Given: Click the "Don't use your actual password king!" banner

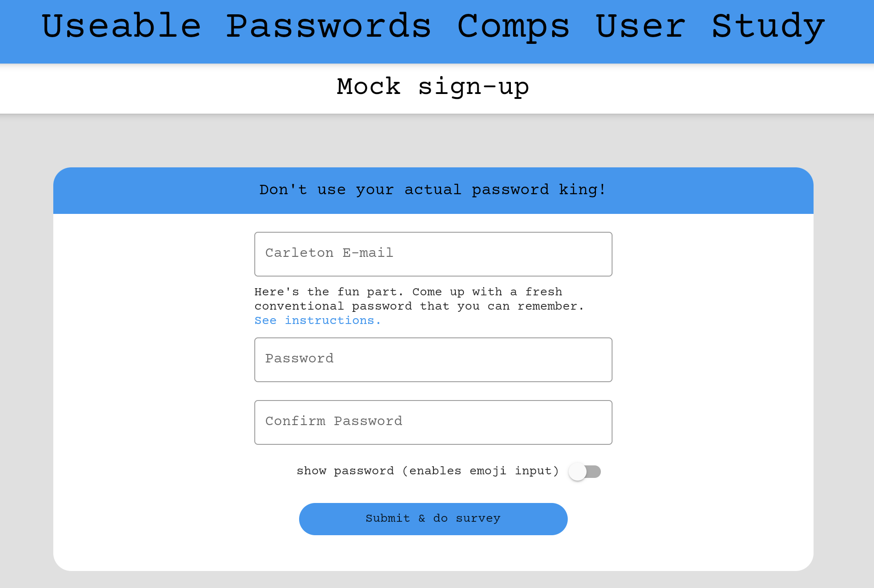Looking at the screenshot, I should [x=433, y=190].
